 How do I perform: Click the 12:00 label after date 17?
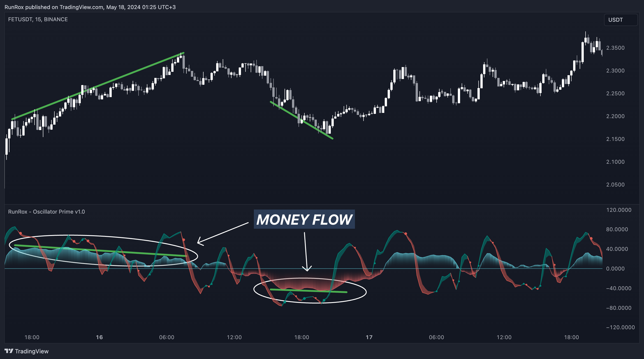point(504,337)
